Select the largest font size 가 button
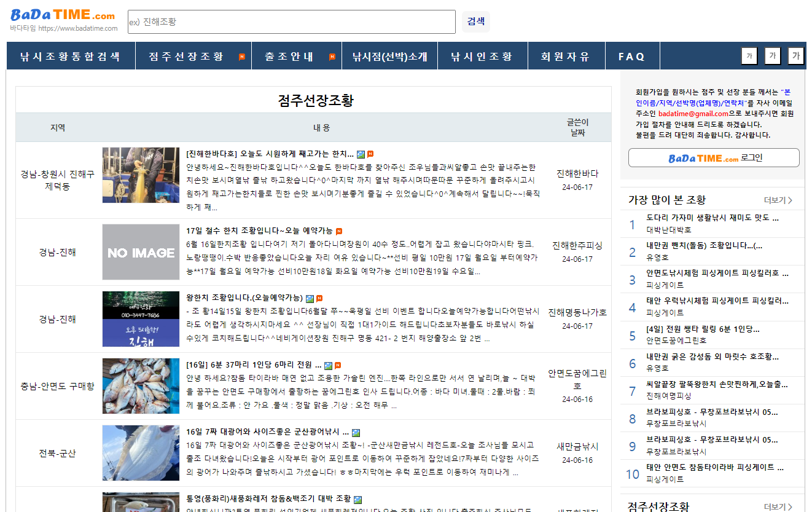Screen dimensions: 812x512 tap(795, 56)
